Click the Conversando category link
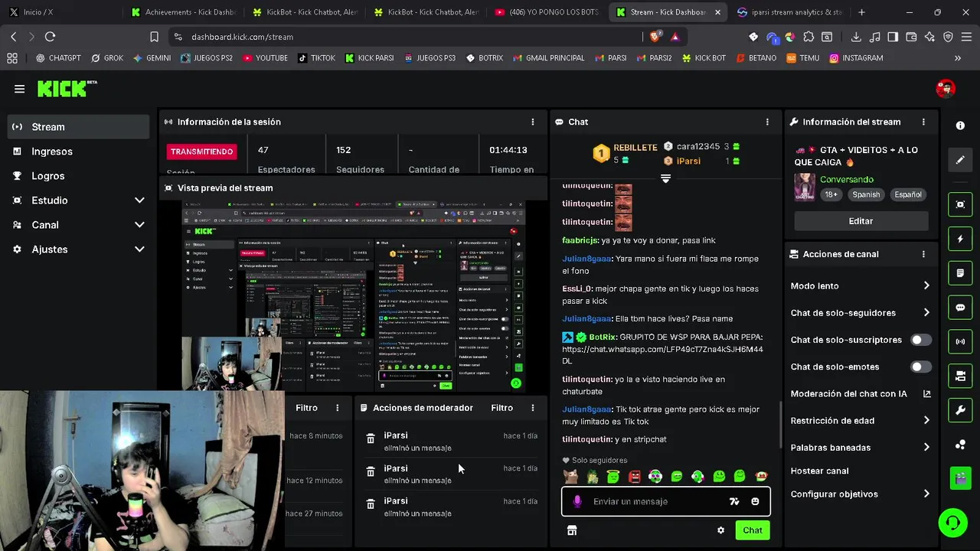Screen dimensions: 980x551 [x=846, y=179]
